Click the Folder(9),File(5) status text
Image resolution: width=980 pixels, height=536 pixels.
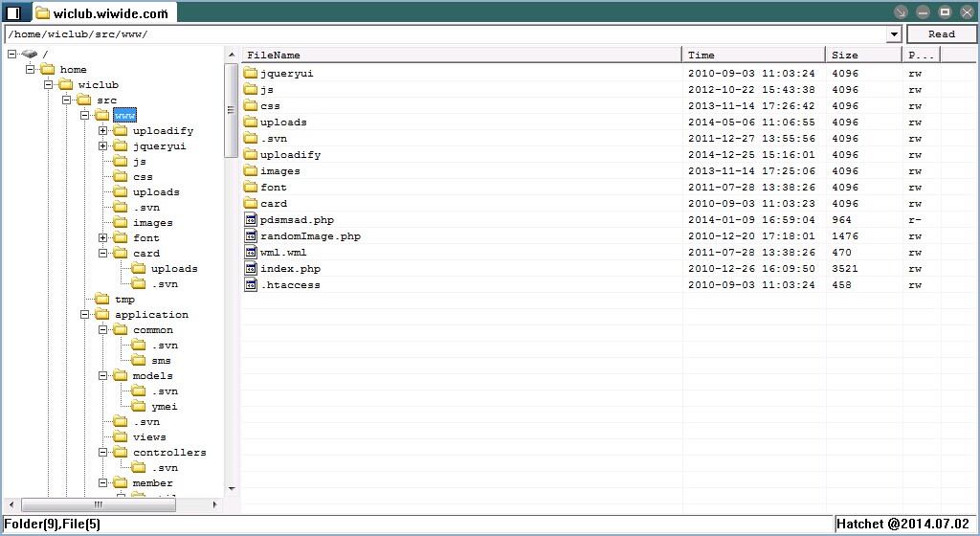click(53, 524)
